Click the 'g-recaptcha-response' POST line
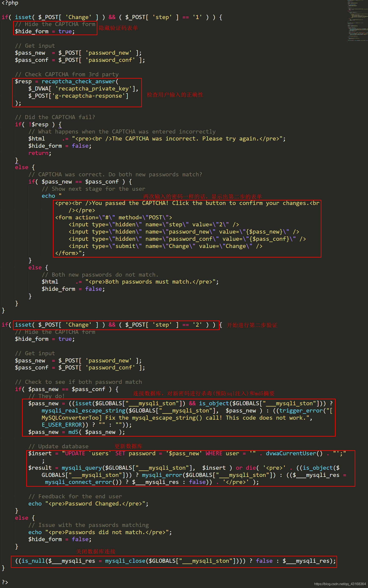The height and width of the screenshot is (588, 368). tap(78, 96)
